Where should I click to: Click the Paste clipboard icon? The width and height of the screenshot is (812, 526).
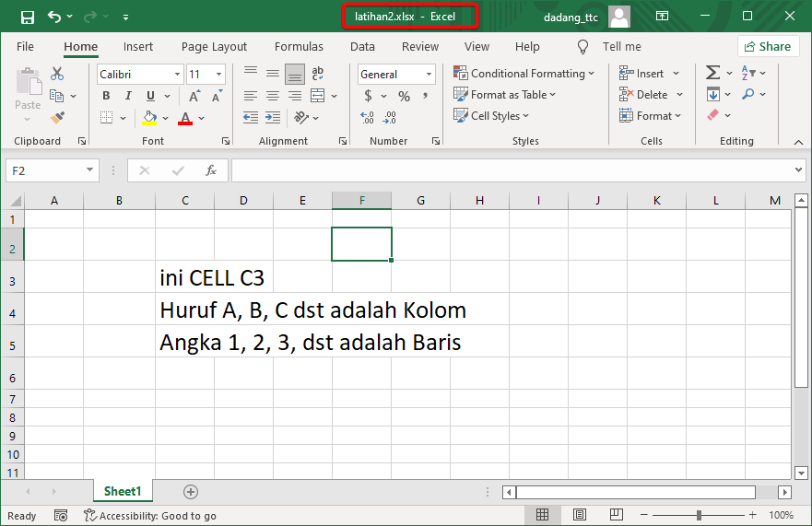point(29,82)
